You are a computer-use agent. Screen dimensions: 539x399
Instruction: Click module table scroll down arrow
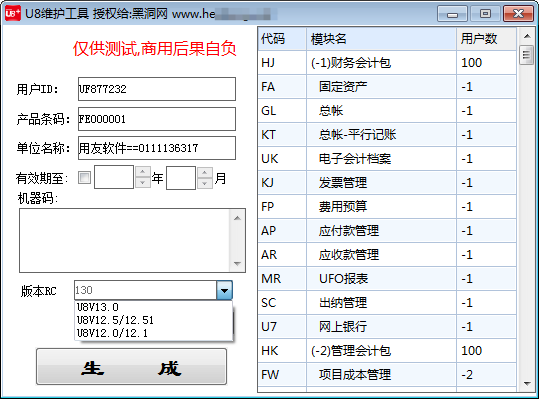click(526, 384)
